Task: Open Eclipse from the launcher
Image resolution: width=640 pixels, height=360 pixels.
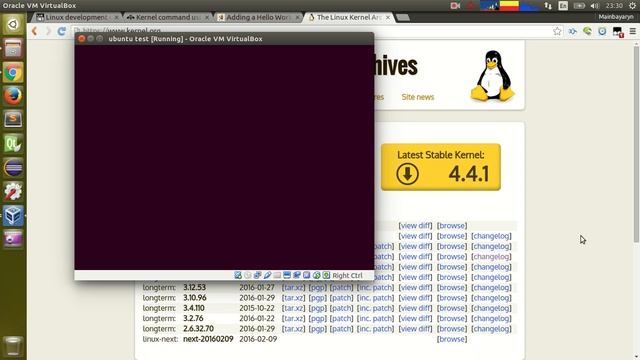Action: pos(13,168)
